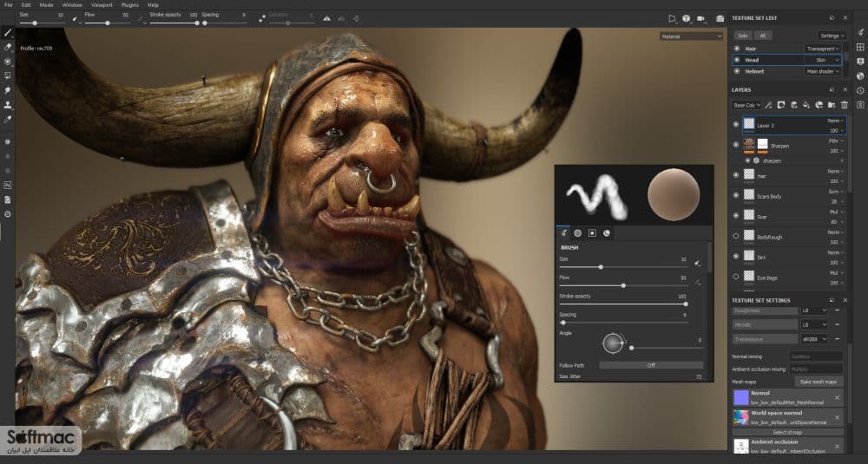Select the Smudge tool
This screenshot has height=464, width=868.
(x=8, y=89)
